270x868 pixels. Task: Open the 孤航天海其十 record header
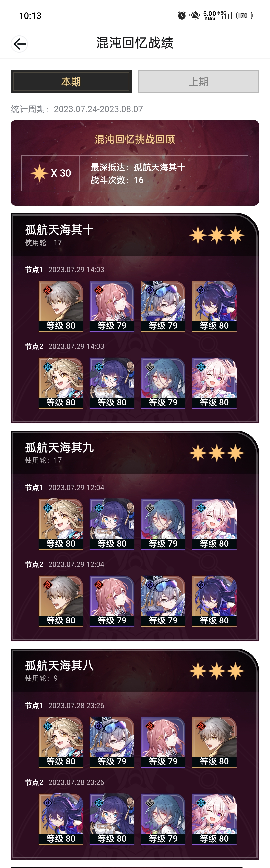(135, 235)
